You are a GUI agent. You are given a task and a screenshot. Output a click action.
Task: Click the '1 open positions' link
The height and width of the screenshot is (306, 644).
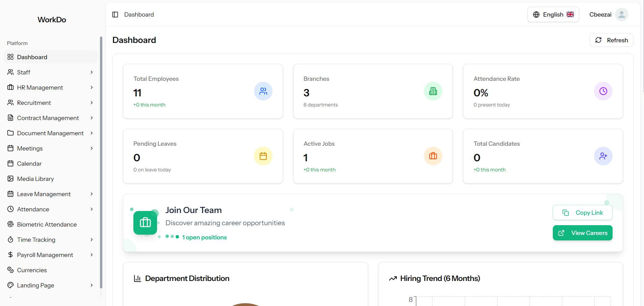[204, 237]
